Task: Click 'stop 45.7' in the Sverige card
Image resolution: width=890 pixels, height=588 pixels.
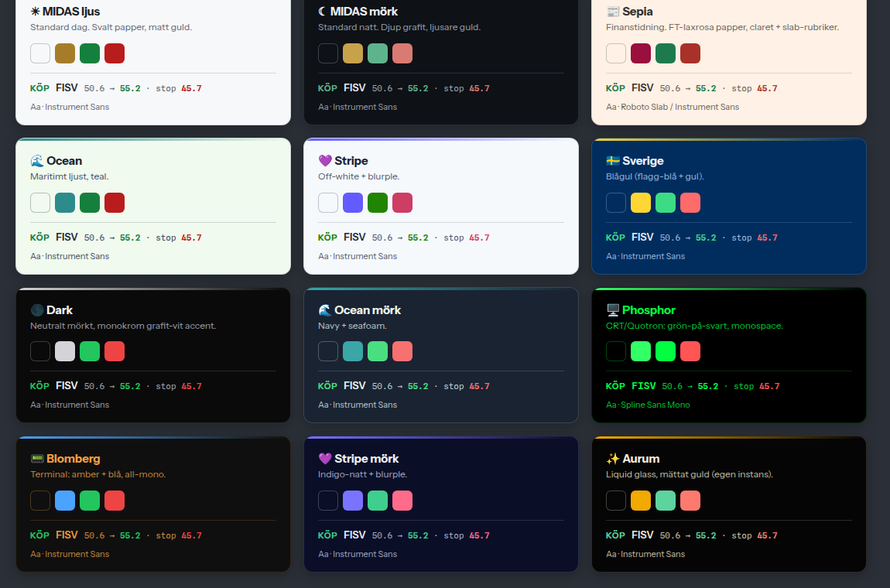Action: (x=755, y=238)
